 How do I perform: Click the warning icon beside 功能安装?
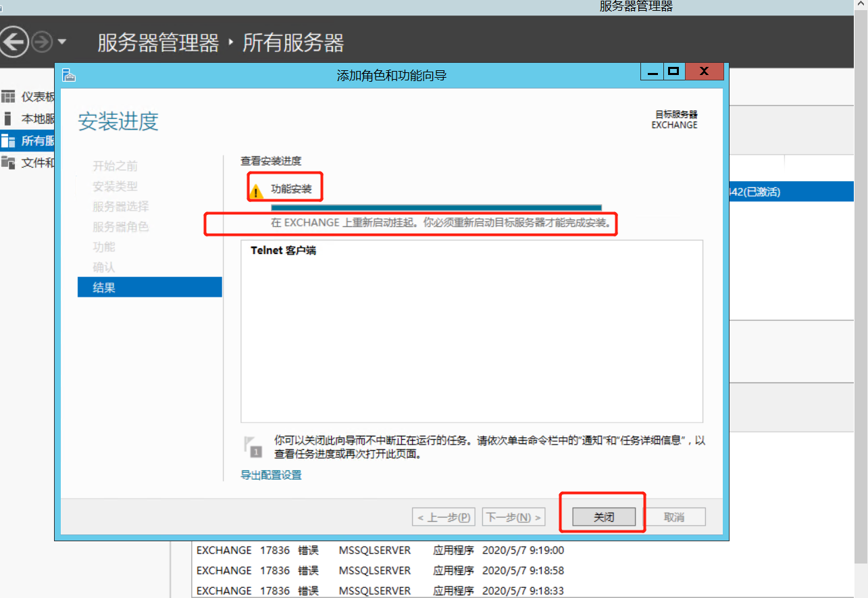256,191
